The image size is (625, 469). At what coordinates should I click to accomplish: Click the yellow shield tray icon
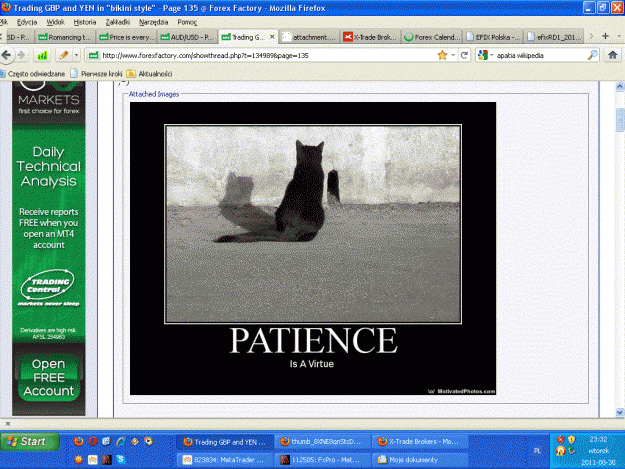point(572,440)
